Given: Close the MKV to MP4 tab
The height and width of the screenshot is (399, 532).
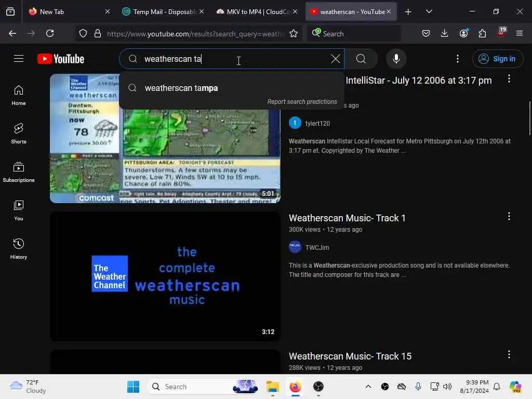Looking at the screenshot, I should [295, 11].
